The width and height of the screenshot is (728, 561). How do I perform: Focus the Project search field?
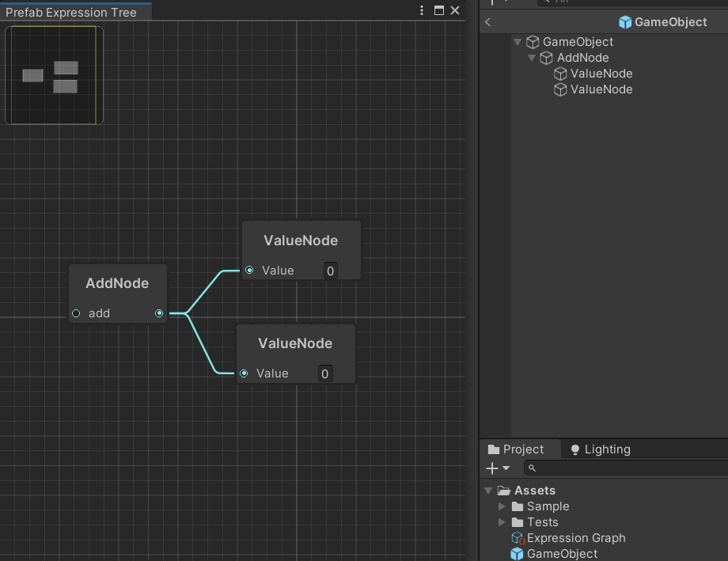tap(626, 468)
